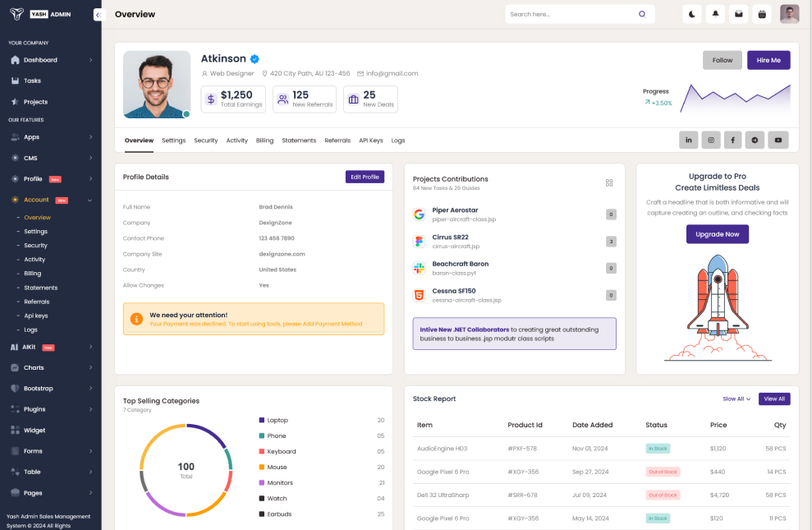Switch to the Statements tab

299,141
